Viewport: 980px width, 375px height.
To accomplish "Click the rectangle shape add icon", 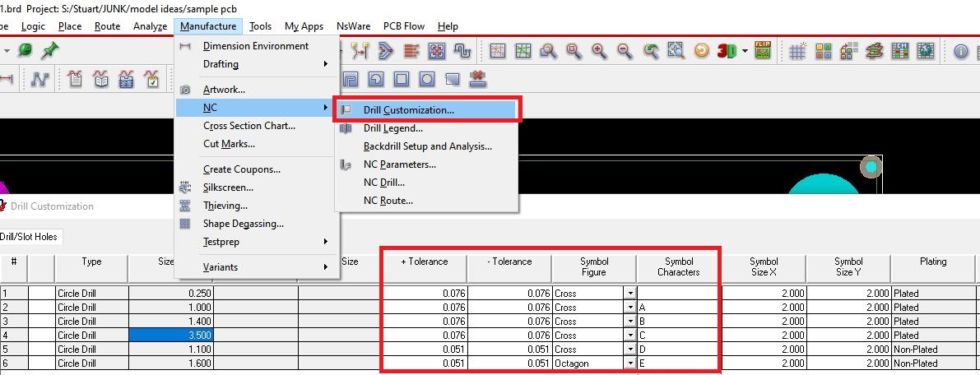I will (x=402, y=80).
